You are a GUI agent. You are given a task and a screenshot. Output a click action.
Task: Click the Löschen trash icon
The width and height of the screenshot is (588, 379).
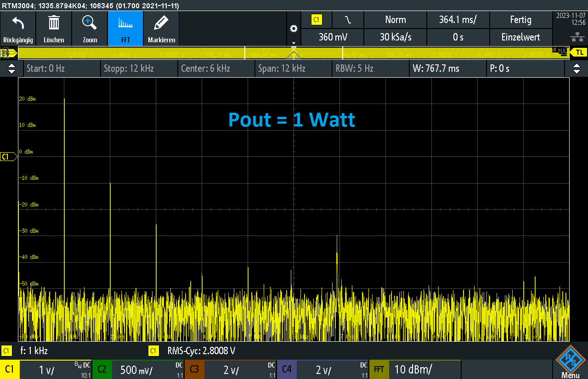point(54,29)
